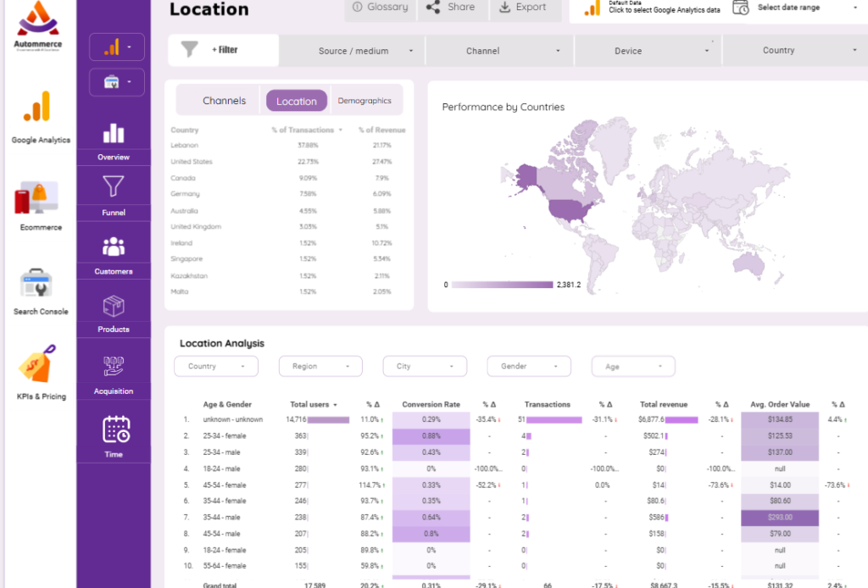Click the map color scale legend bar
The width and height of the screenshot is (868, 588).
pyautogui.click(x=502, y=285)
